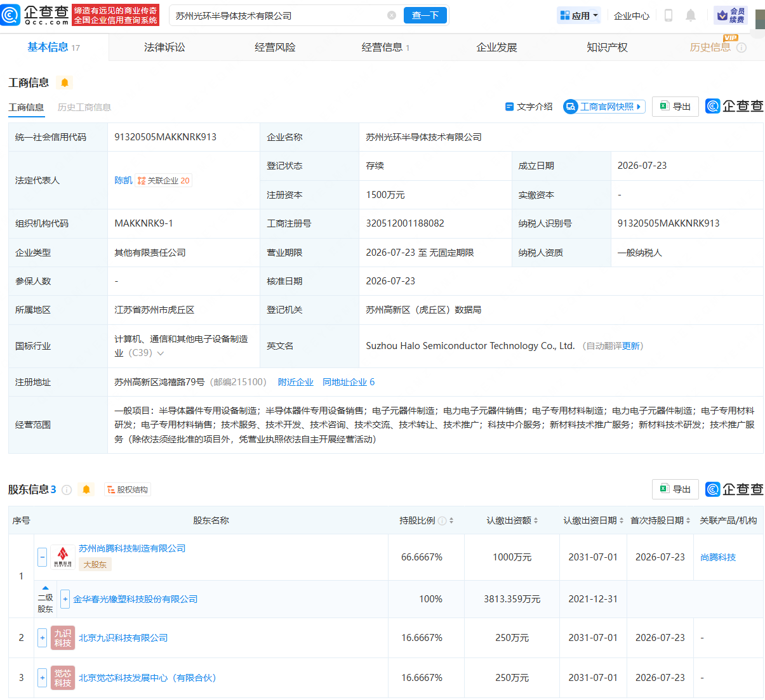Click the bell icon next to 工商信息 heading

[x=65, y=83]
